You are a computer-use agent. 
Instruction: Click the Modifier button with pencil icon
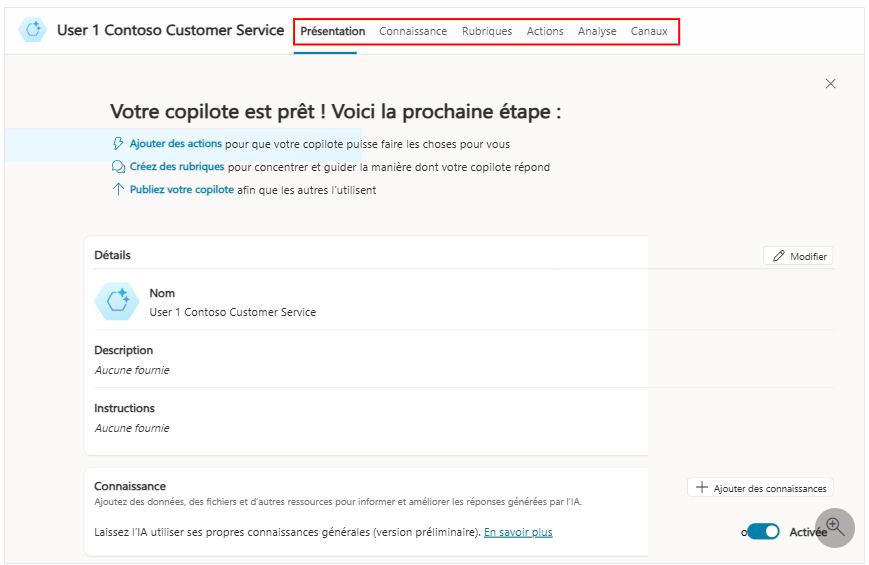[x=798, y=256]
